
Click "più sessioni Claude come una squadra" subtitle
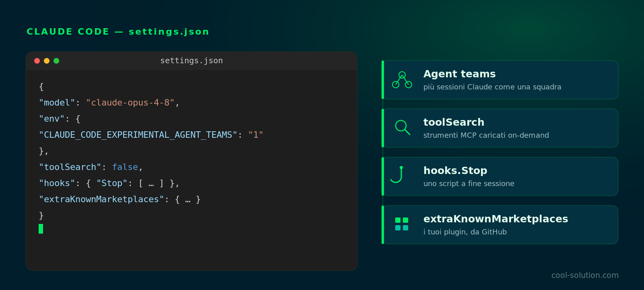coord(492,87)
